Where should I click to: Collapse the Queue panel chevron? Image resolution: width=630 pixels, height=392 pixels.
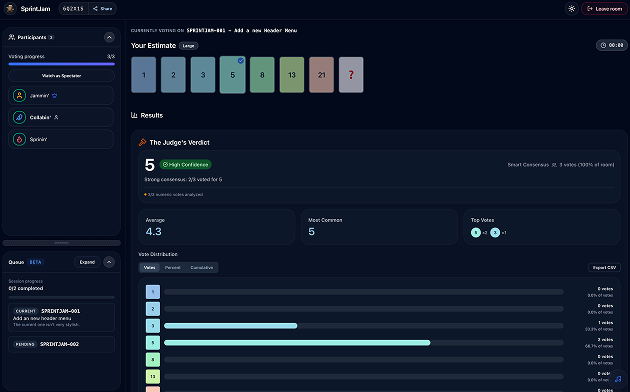click(x=109, y=262)
